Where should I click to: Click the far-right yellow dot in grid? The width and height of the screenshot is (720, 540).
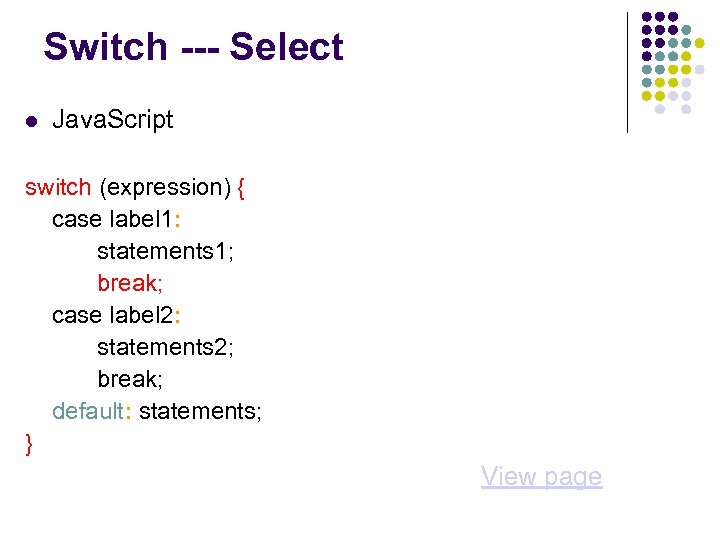pyautogui.click(x=699, y=44)
